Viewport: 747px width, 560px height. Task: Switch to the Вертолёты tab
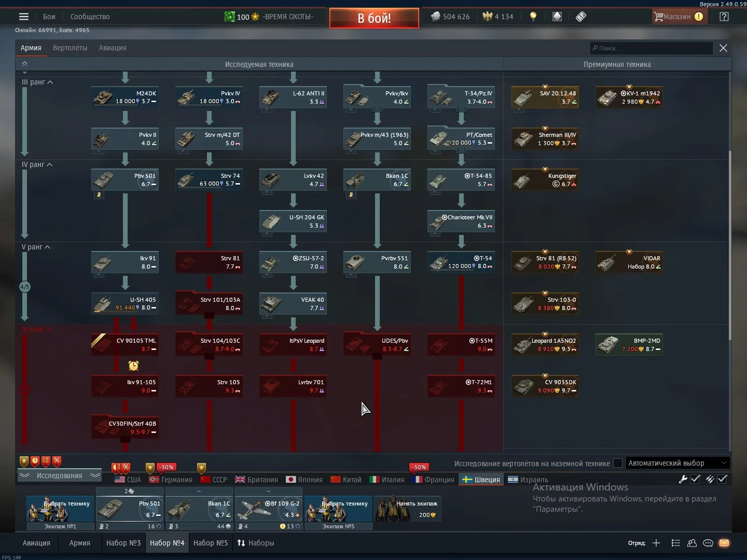(x=70, y=48)
